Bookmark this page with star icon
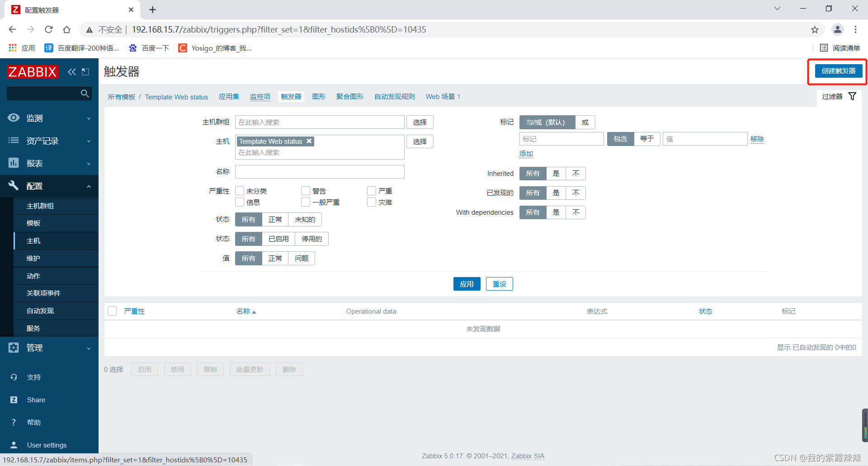The image size is (868, 466). (815, 30)
